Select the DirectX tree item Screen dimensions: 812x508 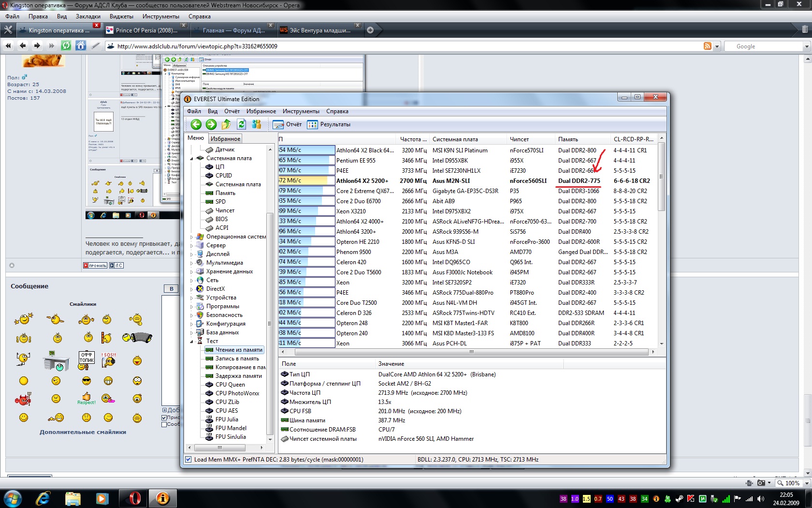coord(211,289)
